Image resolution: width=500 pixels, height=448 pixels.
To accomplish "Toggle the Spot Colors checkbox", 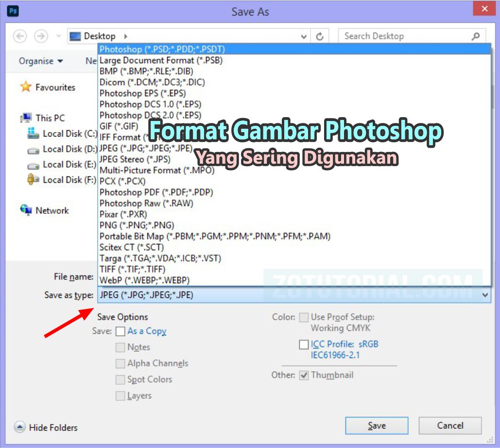I will pyautogui.click(x=120, y=380).
